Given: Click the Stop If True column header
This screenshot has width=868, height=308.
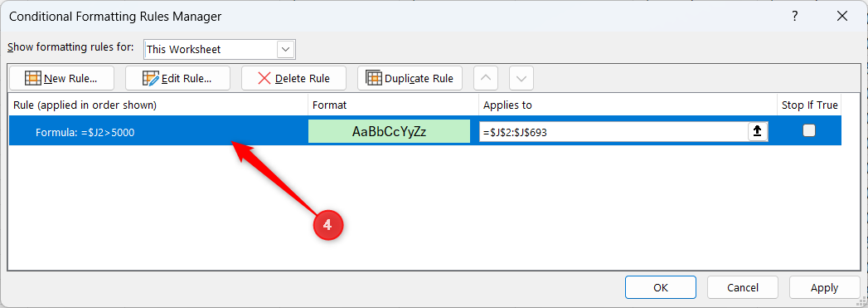Looking at the screenshot, I should [809, 105].
